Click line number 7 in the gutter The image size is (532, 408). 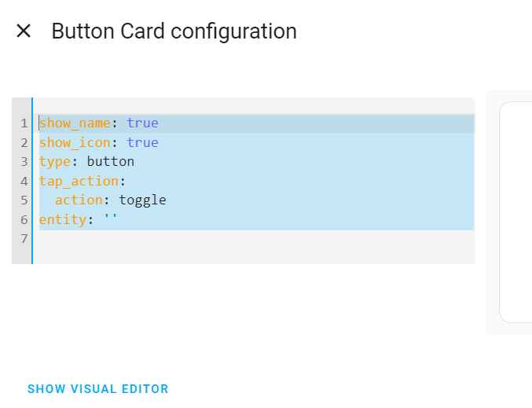coord(24,239)
